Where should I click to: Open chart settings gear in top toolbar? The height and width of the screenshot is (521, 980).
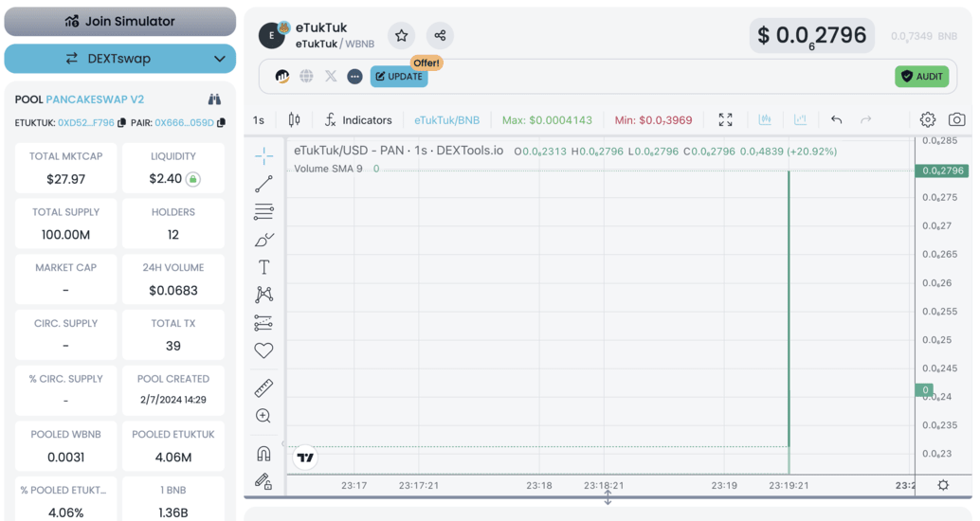[x=928, y=120]
